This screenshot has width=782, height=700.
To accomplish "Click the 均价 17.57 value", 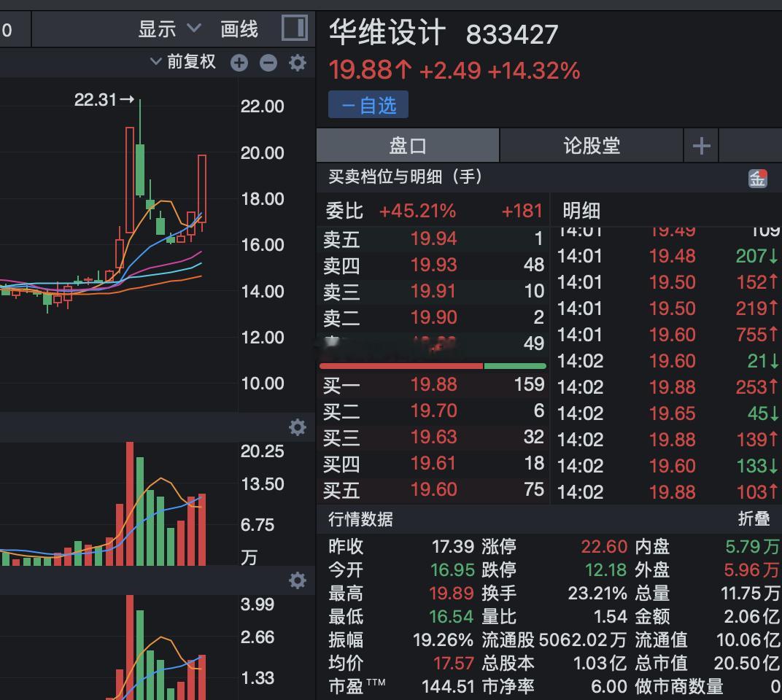I will 453,663.
